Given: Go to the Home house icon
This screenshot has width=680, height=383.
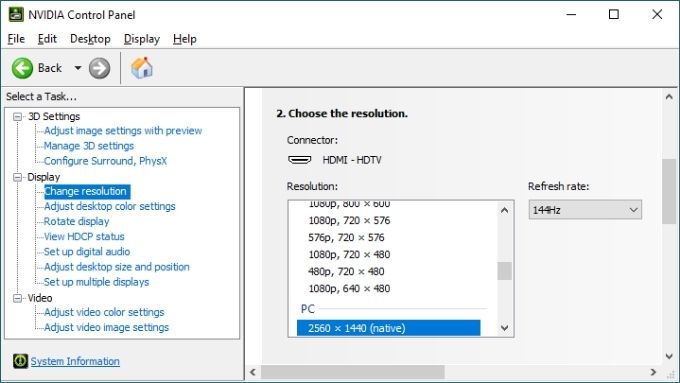Looking at the screenshot, I should click(x=142, y=68).
